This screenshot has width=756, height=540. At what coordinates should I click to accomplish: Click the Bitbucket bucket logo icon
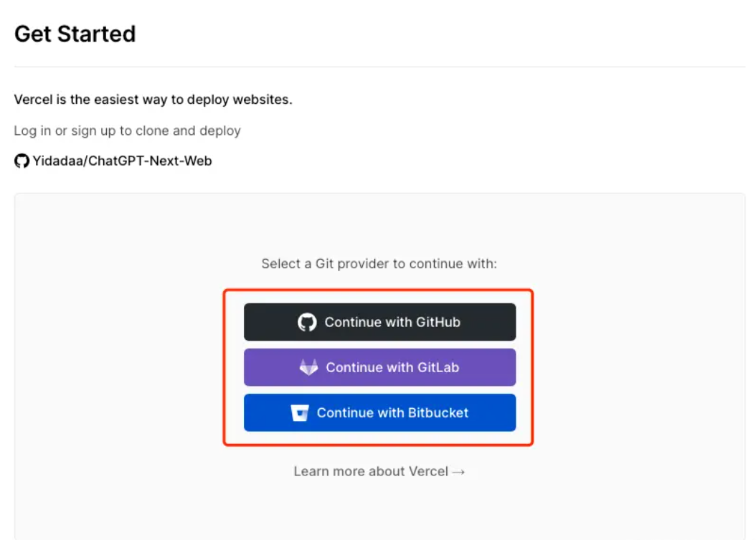click(x=299, y=413)
